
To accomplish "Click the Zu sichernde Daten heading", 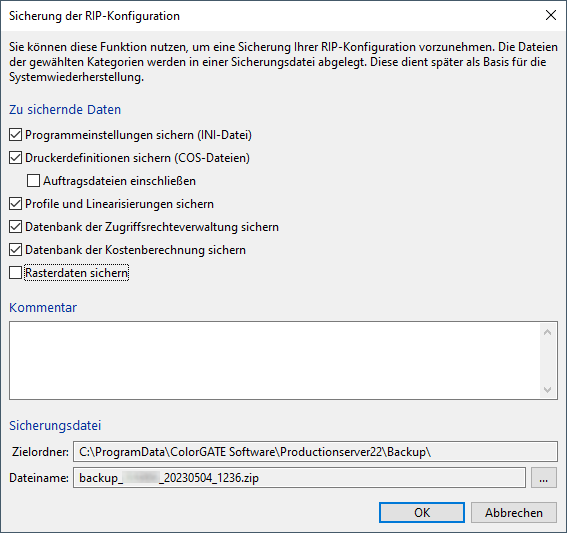I will point(65,110).
